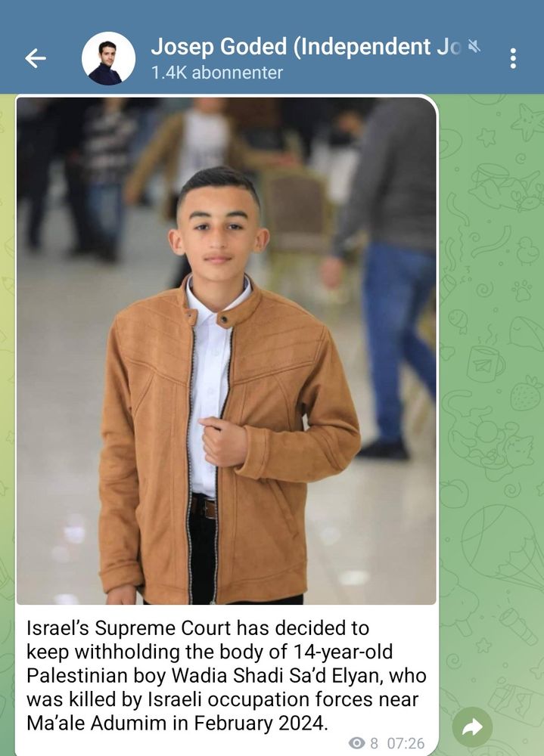Tap the eye views icon
The height and width of the screenshot is (756, 544).
click(356, 743)
